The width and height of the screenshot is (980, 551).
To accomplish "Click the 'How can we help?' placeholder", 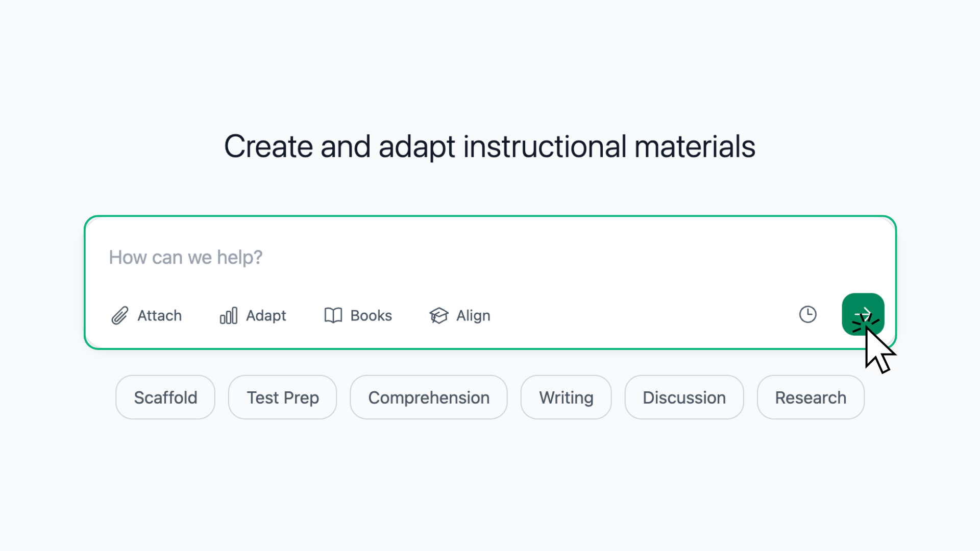I will (186, 258).
